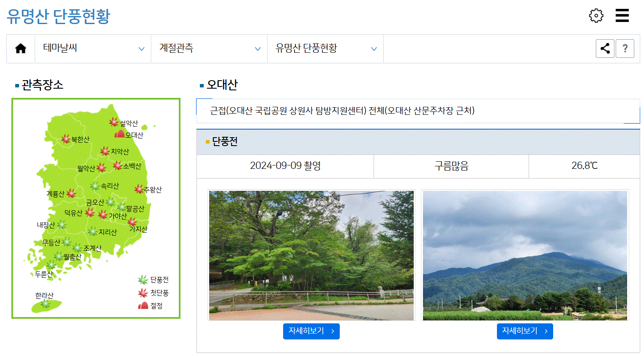Open the share options icon
644x358 pixels.
point(605,48)
